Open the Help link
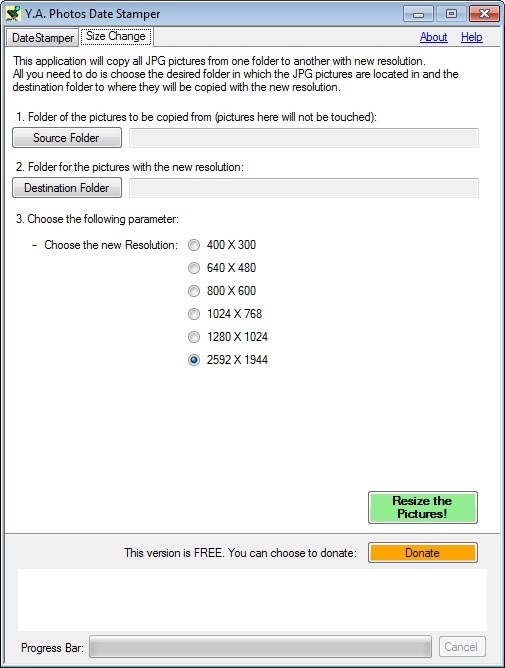Image resolution: width=505 pixels, height=668 pixels. coord(471,37)
